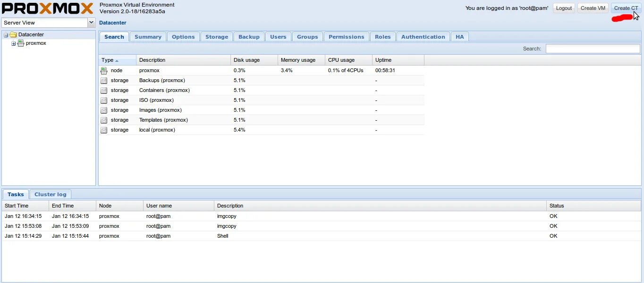Viewport: 644px width, 283px height.
Task: Click storage icon for Images (proxmox)
Action: coord(104,110)
